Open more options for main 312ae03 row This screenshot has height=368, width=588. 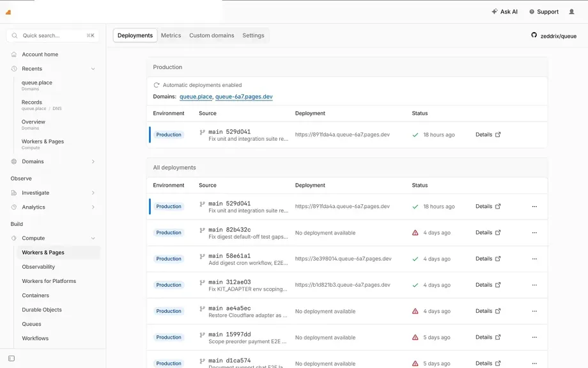pyautogui.click(x=534, y=285)
